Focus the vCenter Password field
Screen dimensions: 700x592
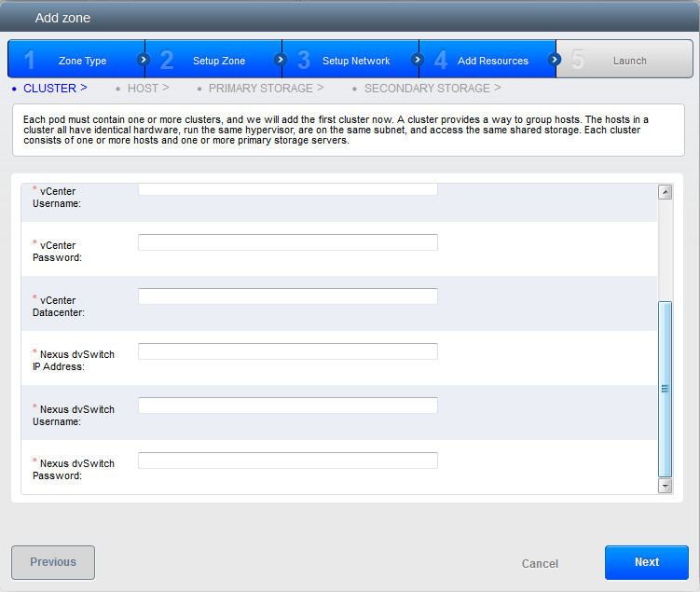point(287,242)
